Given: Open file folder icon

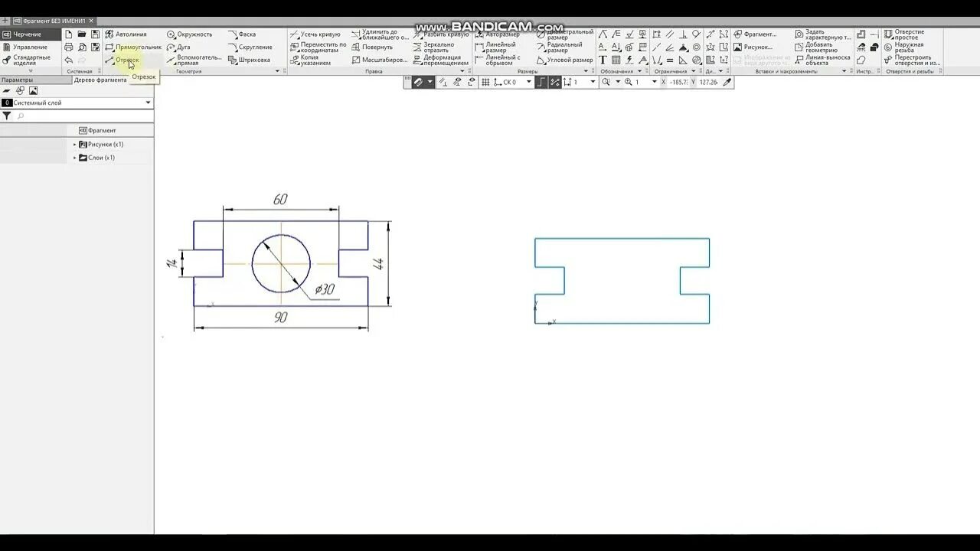Looking at the screenshot, I should 82,34.
